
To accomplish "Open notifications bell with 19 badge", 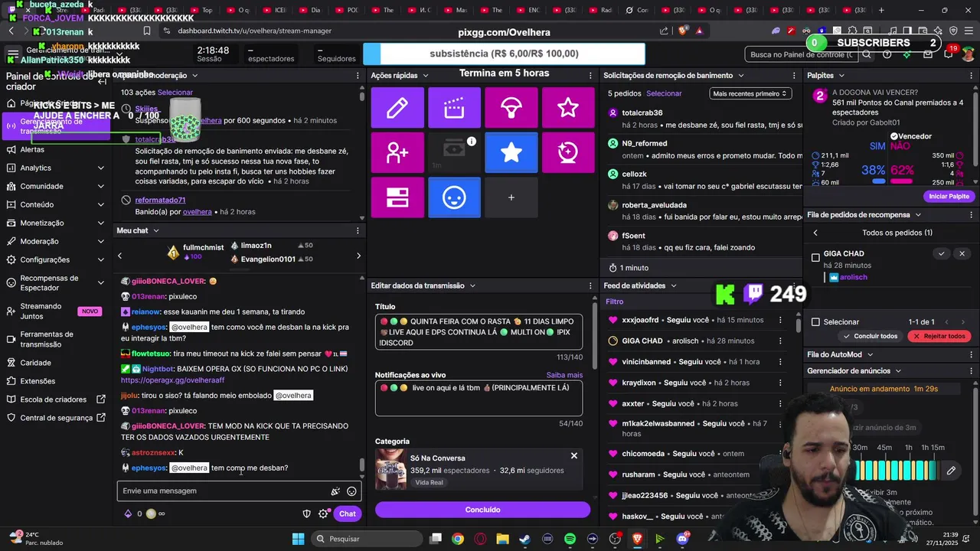I will click(949, 53).
